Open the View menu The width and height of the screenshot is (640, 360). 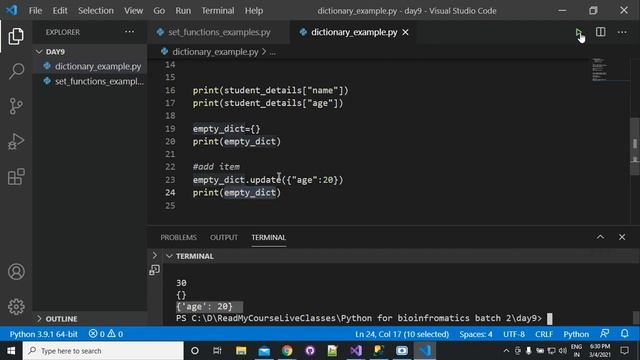click(x=133, y=11)
